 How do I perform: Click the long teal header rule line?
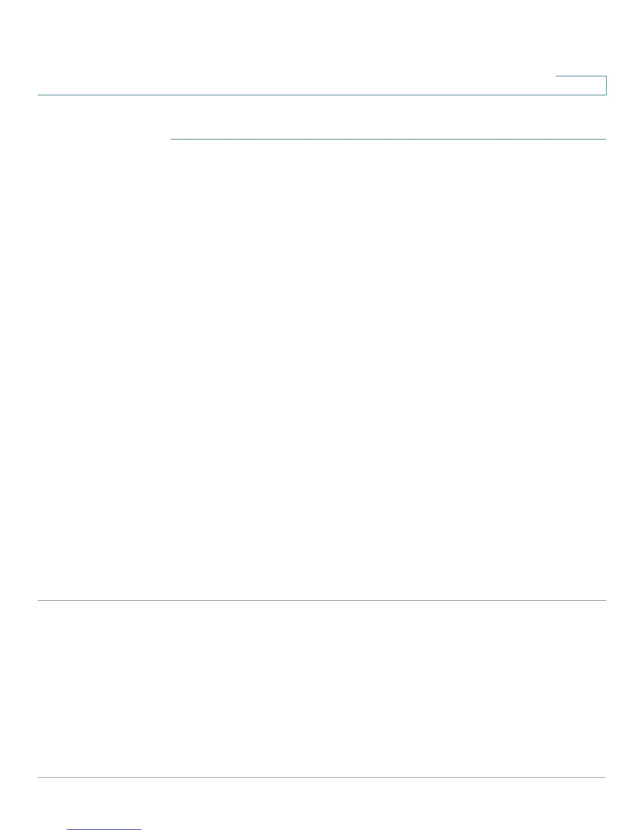(x=322, y=95)
